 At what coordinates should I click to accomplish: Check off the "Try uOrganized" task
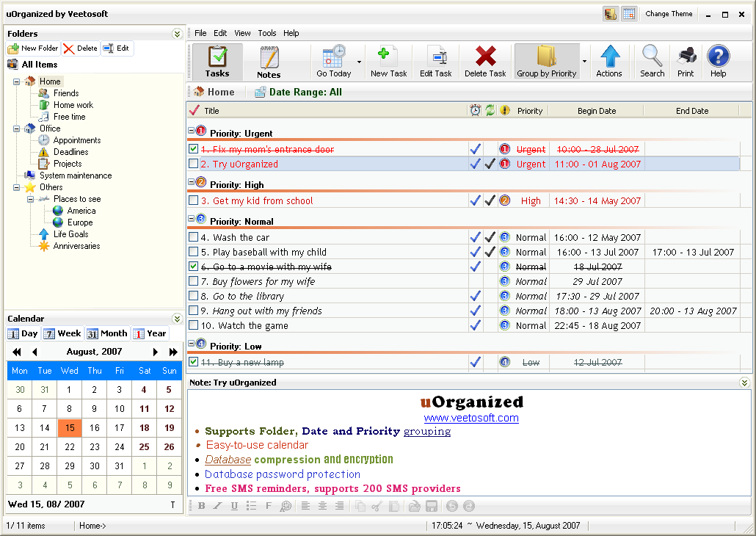point(193,164)
